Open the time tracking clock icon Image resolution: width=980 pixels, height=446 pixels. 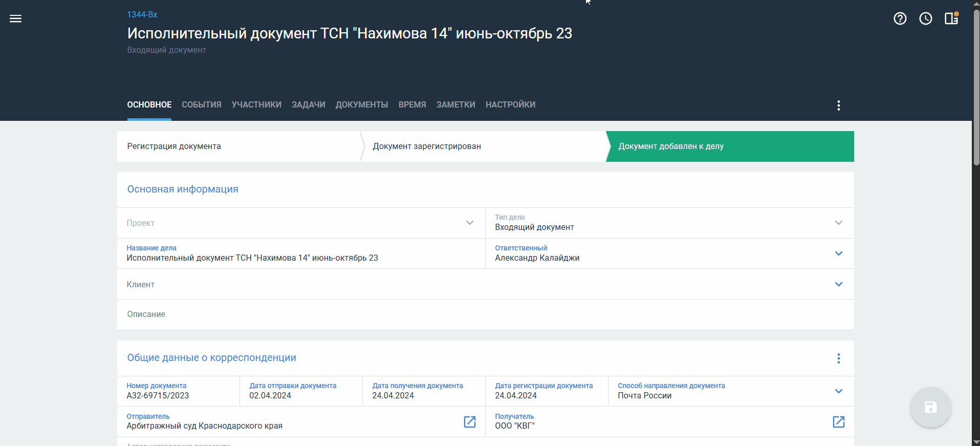(x=925, y=19)
